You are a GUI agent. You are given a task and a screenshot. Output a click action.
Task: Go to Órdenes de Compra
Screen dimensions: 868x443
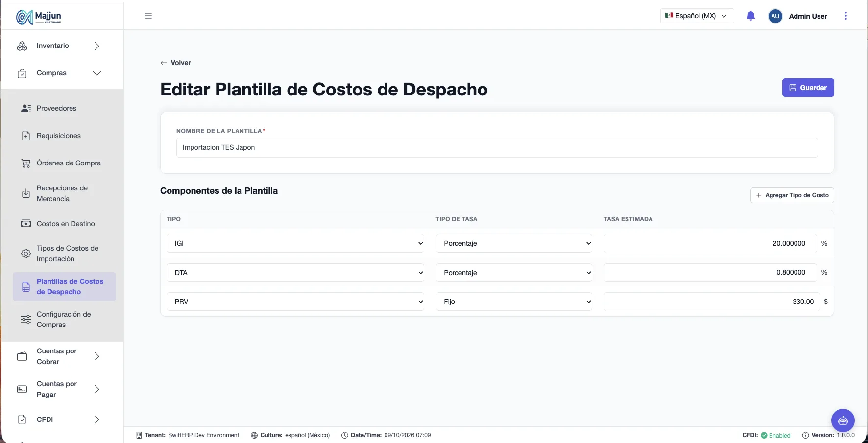click(69, 163)
